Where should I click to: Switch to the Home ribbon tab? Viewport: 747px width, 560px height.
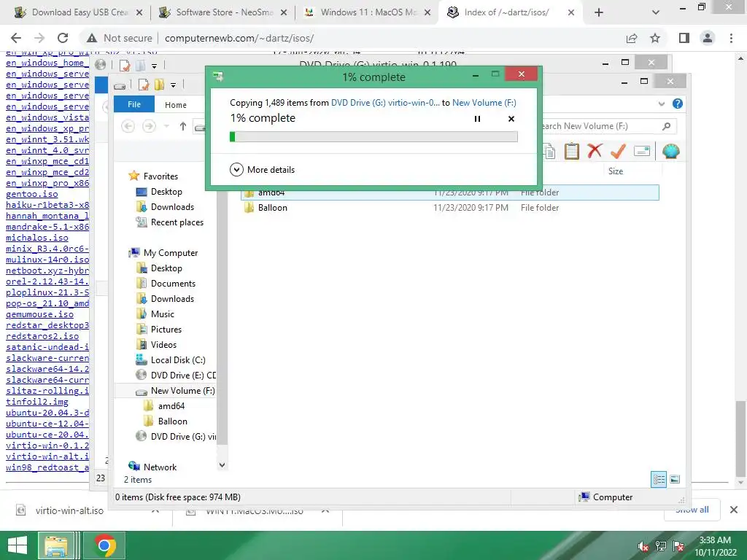point(176,105)
